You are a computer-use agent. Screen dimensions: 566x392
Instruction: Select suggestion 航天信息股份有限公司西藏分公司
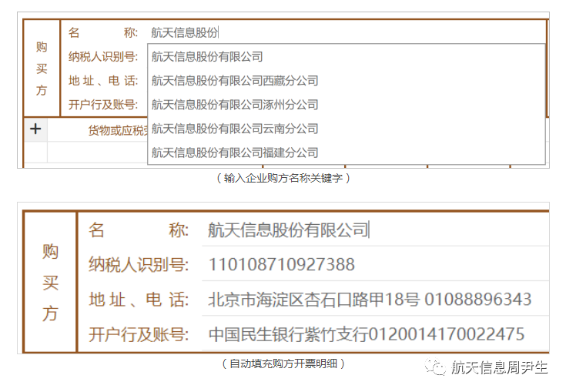[347, 81]
